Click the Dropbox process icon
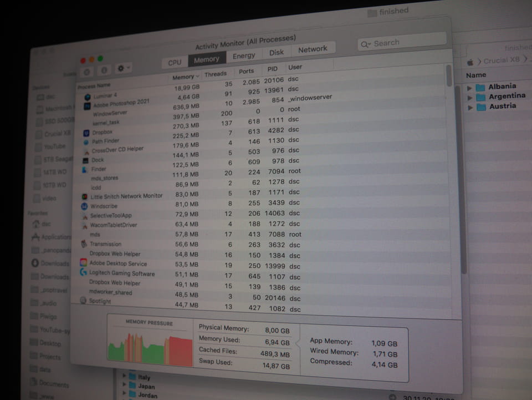The image size is (532, 400). click(86, 133)
